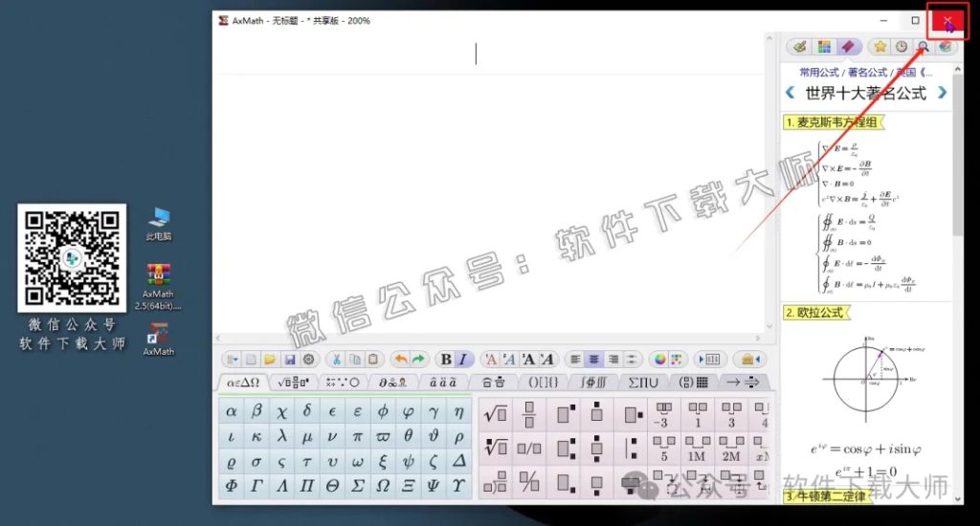This screenshot has width=980, height=526.
Task: Select the '1. 麦克斯韦方程组' heading
Action: pyautogui.click(x=834, y=122)
